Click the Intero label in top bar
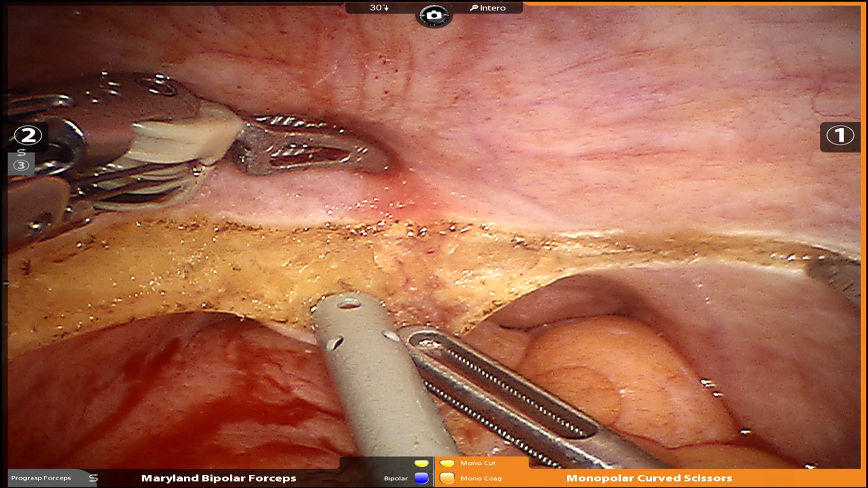868x488 pixels. pos(493,8)
